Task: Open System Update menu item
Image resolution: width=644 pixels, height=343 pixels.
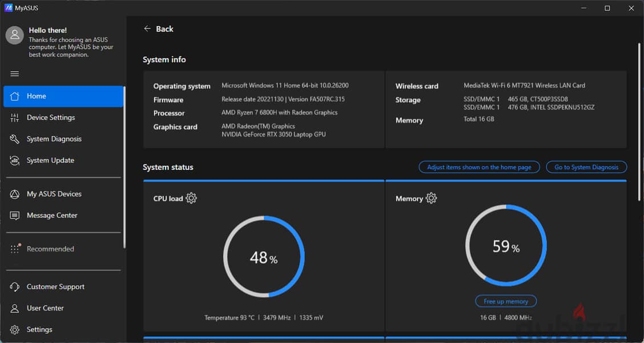Action: pyautogui.click(x=63, y=161)
